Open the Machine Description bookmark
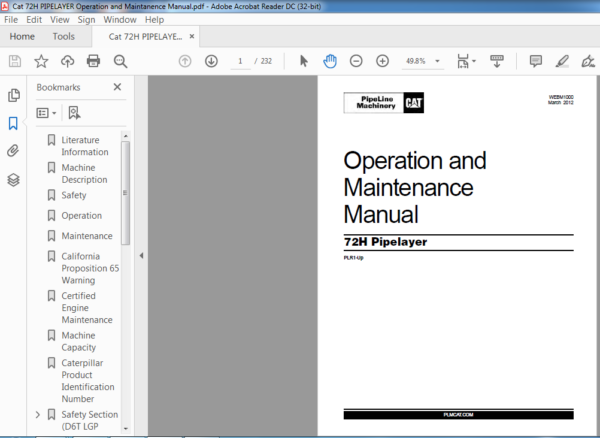 [x=84, y=174]
